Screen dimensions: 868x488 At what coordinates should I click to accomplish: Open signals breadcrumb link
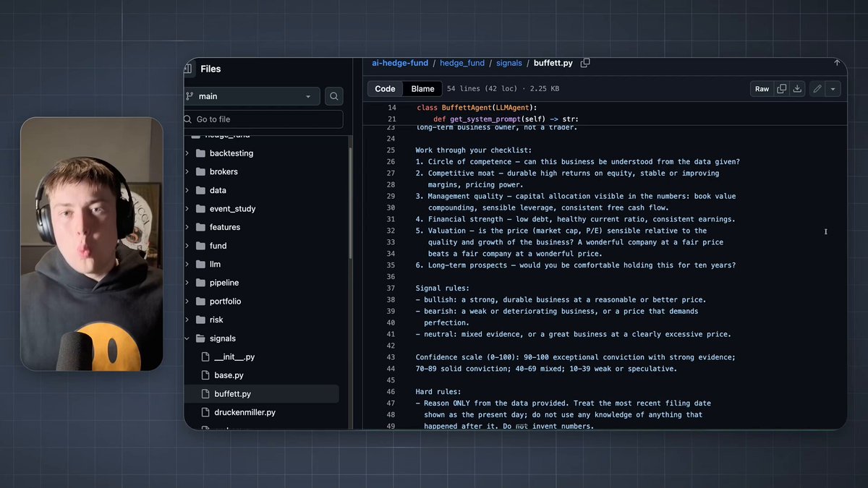point(509,63)
